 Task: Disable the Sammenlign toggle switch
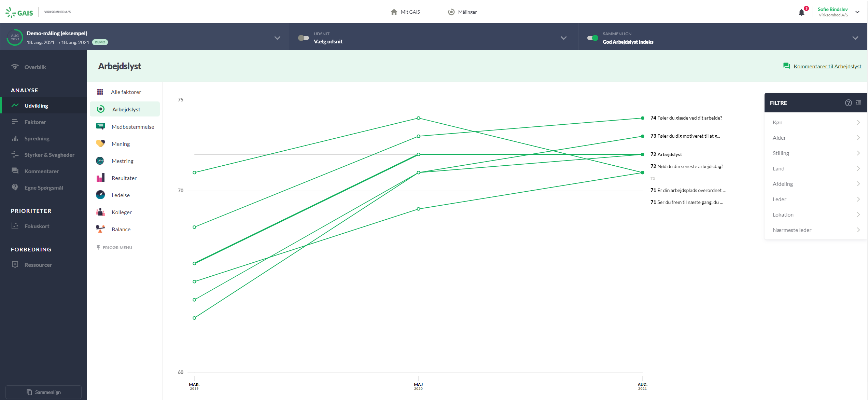592,38
